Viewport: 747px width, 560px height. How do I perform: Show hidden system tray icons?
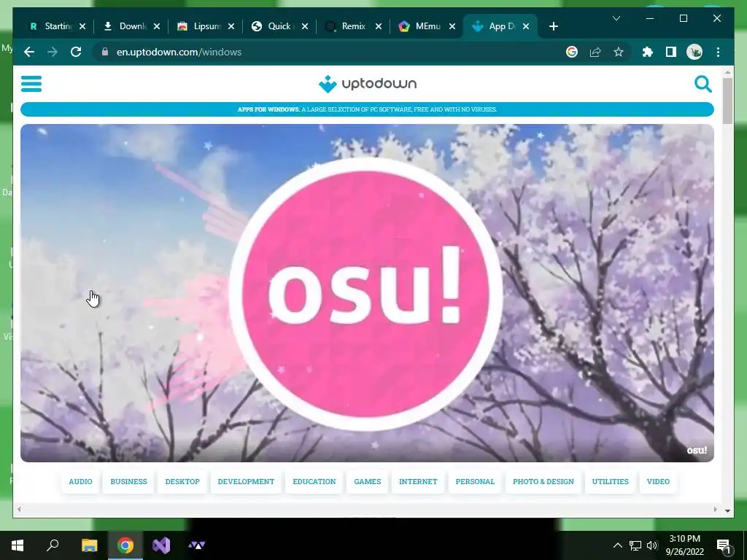click(617, 545)
